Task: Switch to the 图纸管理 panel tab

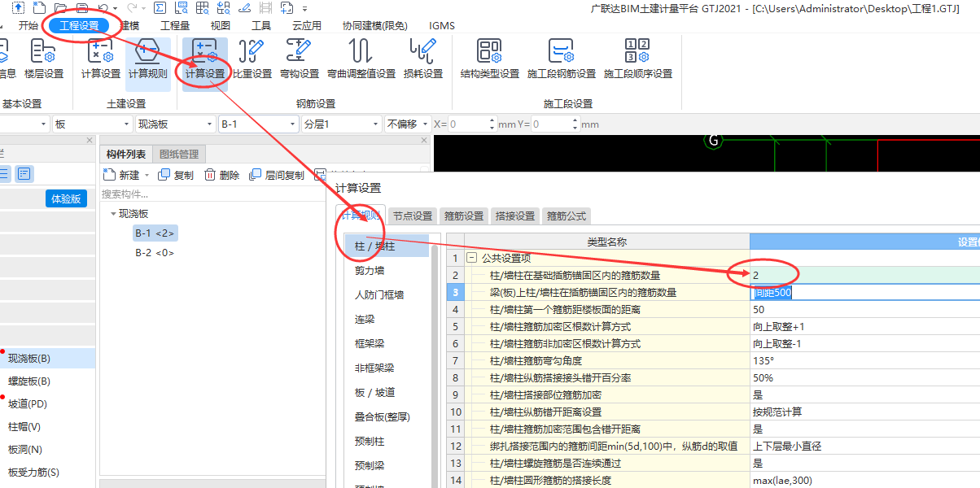Action: coord(179,154)
